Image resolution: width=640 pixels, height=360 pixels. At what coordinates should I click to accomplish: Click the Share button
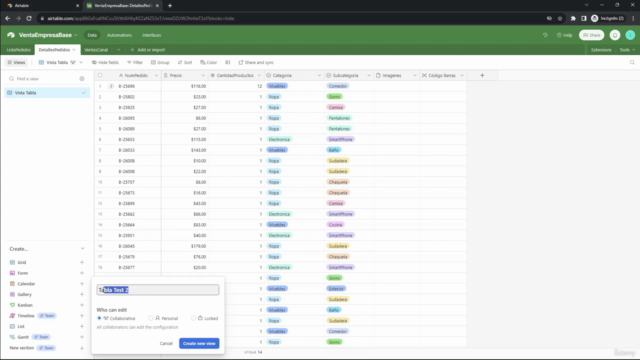tap(591, 35)
